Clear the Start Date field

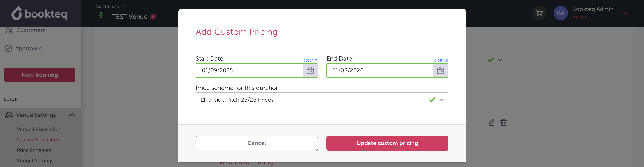tap(310, 60)
